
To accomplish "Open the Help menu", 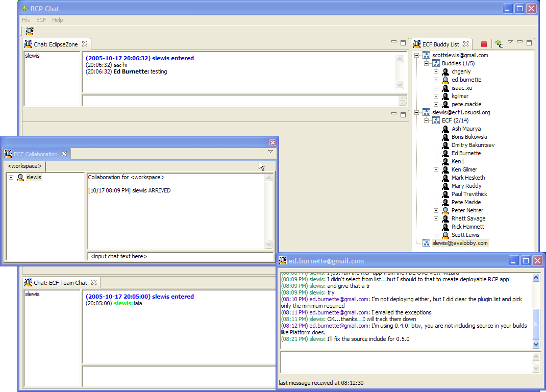I will (x=58, y=20).
